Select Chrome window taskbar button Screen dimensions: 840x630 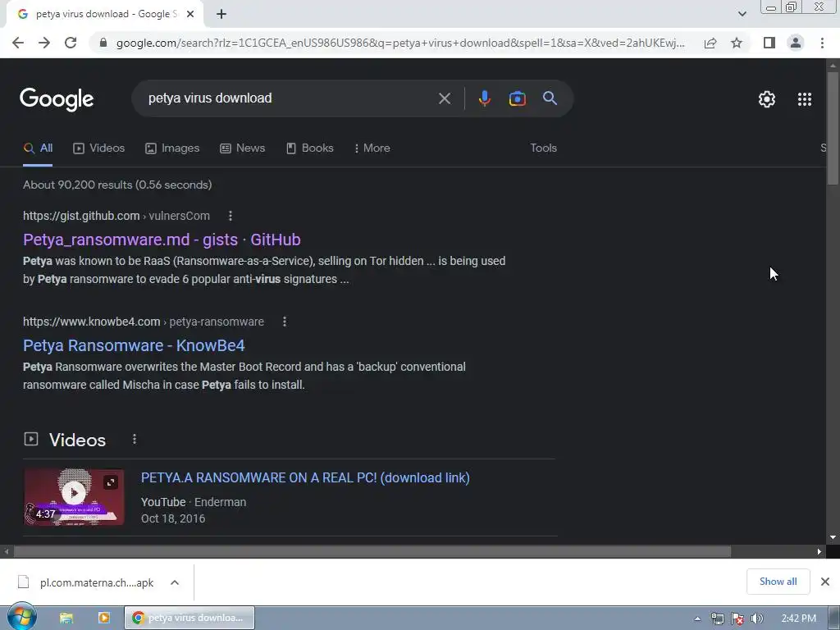pyautogui.click(x=189, y=618)
